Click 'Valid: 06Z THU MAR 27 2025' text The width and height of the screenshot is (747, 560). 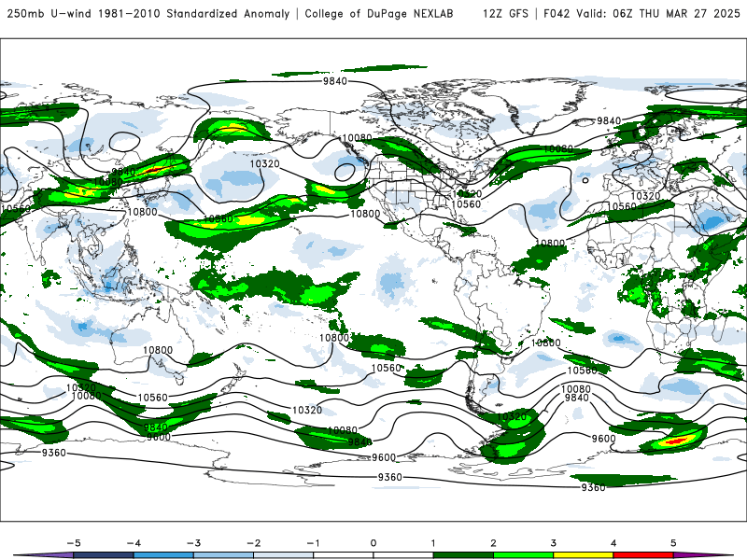click(x=658, y=13)
